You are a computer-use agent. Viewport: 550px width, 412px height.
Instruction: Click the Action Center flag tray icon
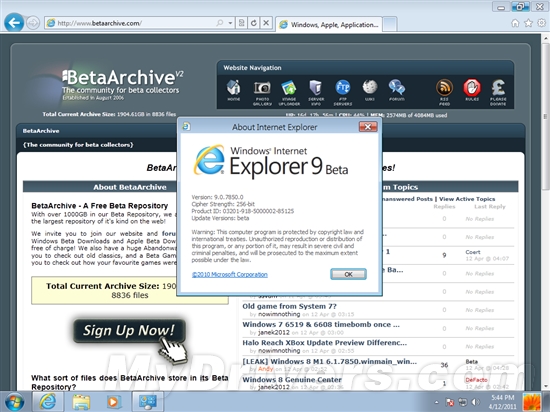(450, 402)
